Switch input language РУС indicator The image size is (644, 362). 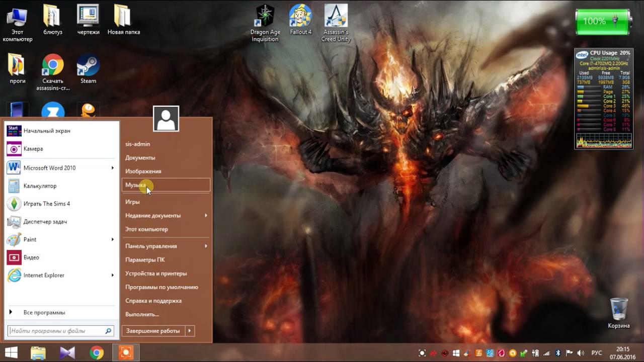tap(597, 353)
